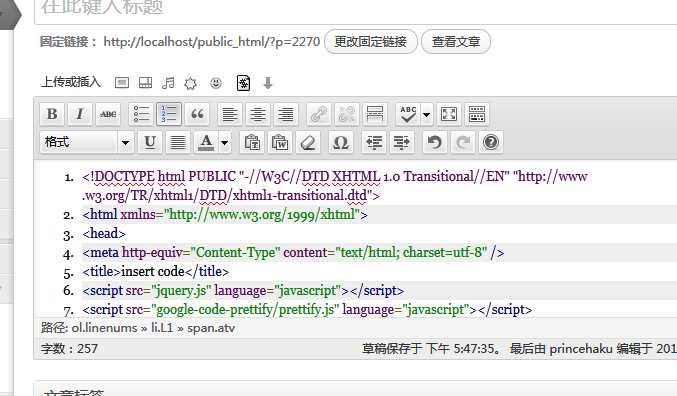Justify text alignment fully

click(x=177, y=142)
